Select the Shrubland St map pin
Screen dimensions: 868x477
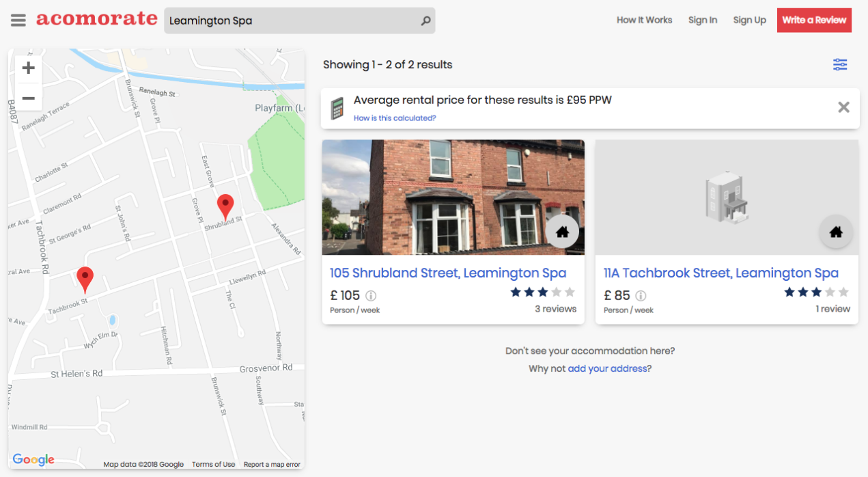(225, 206)
